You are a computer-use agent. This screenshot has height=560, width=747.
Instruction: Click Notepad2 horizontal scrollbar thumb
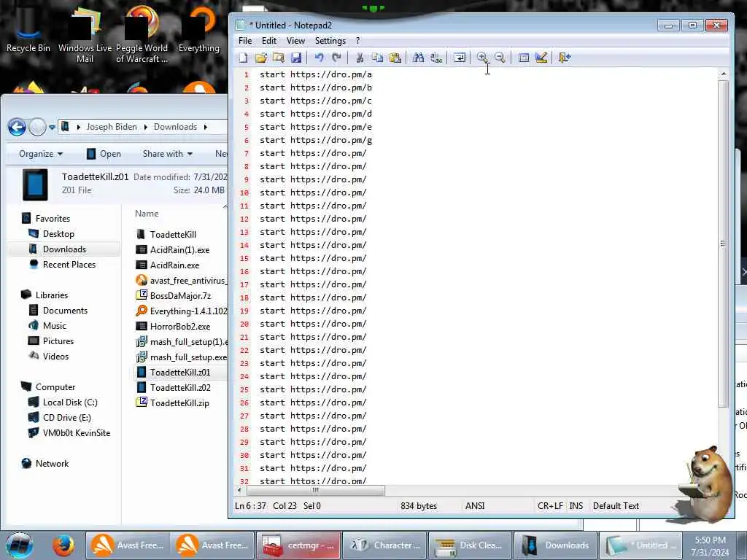[x=315, y=490]
